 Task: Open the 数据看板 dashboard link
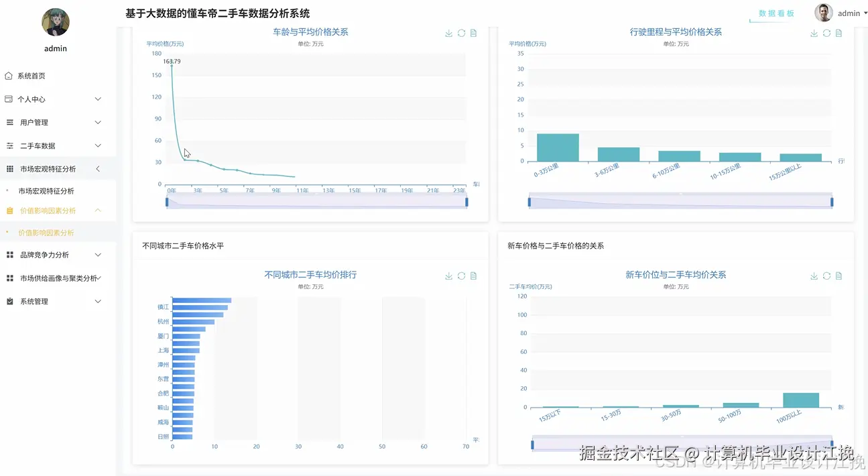tap(776, 13)
